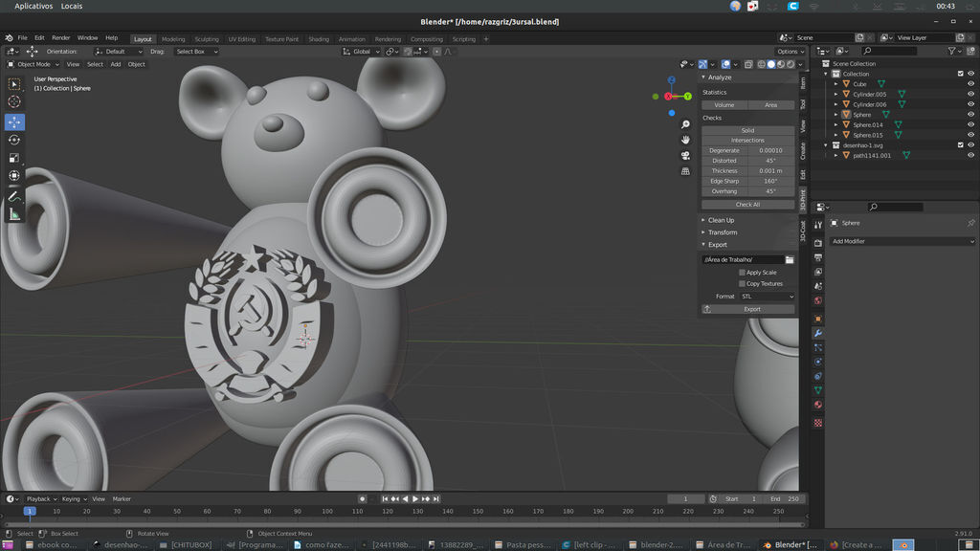This screenshot has height=551, width=980.
Task: Switch to the Modeling workspace tab
Action: click(173, 39)
